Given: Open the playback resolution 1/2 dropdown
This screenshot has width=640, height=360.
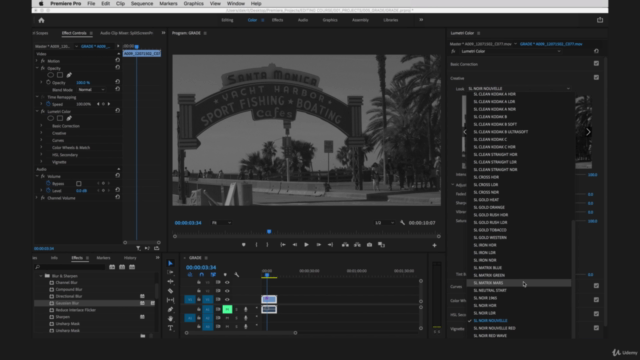Looking at the screenshot, I should (384, 223).
